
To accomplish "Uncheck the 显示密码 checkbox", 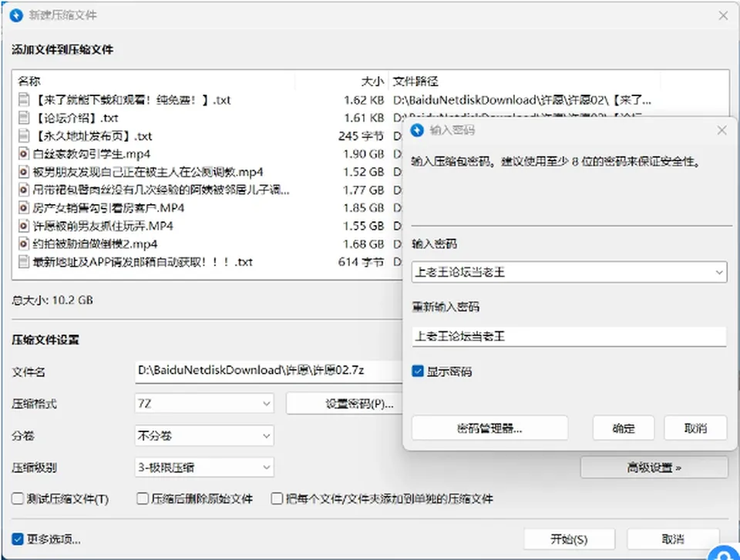I will (418, 371).
